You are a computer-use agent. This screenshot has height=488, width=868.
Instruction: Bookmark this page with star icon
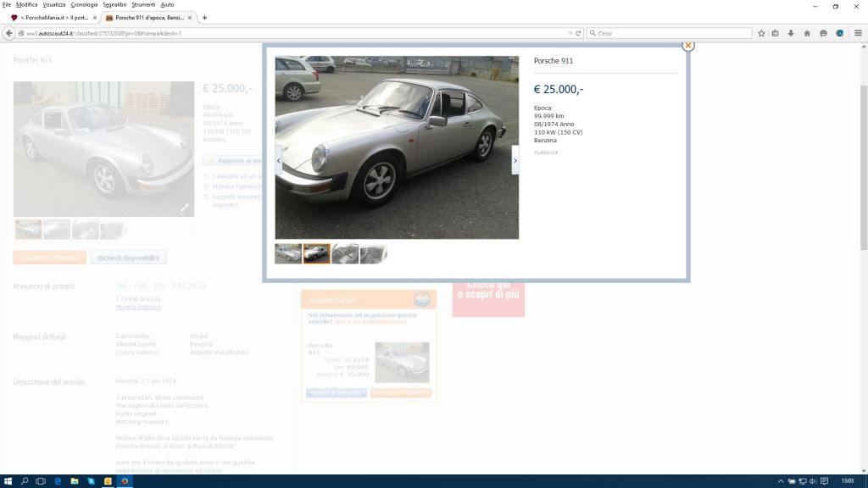coord(761,33)
